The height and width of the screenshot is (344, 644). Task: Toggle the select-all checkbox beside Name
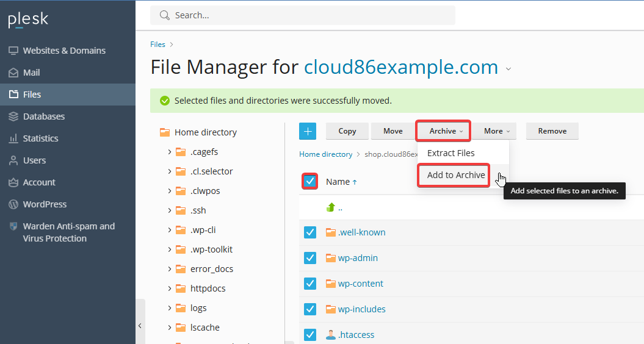coord(309,181)
